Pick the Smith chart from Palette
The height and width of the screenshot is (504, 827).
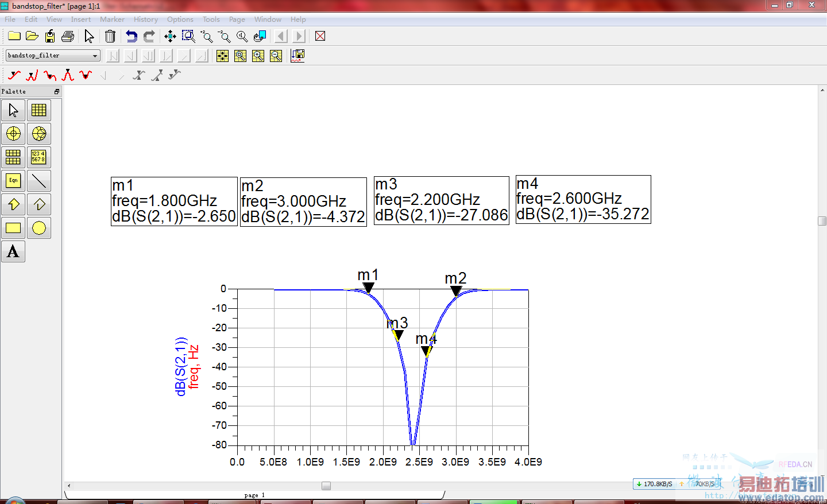[x=39, y=134]
